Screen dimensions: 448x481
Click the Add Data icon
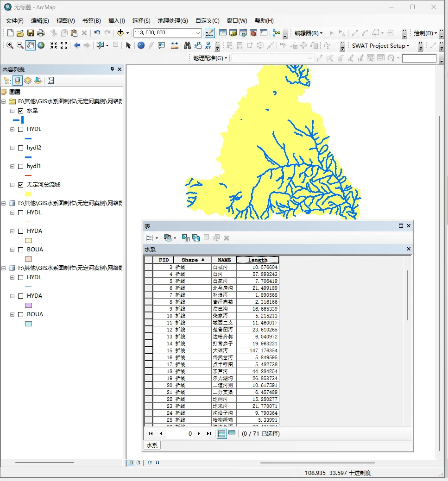coord(120,33)
